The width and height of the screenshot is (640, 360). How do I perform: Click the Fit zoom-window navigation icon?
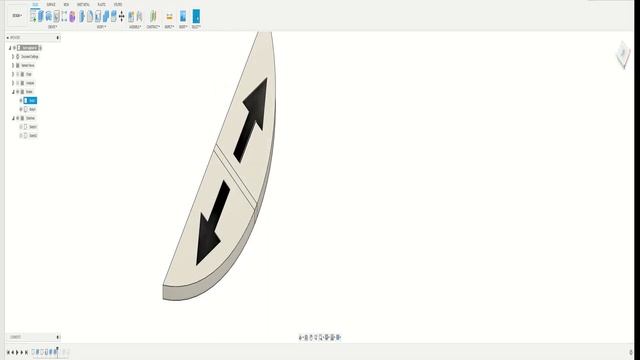click(x=321, y=338)
